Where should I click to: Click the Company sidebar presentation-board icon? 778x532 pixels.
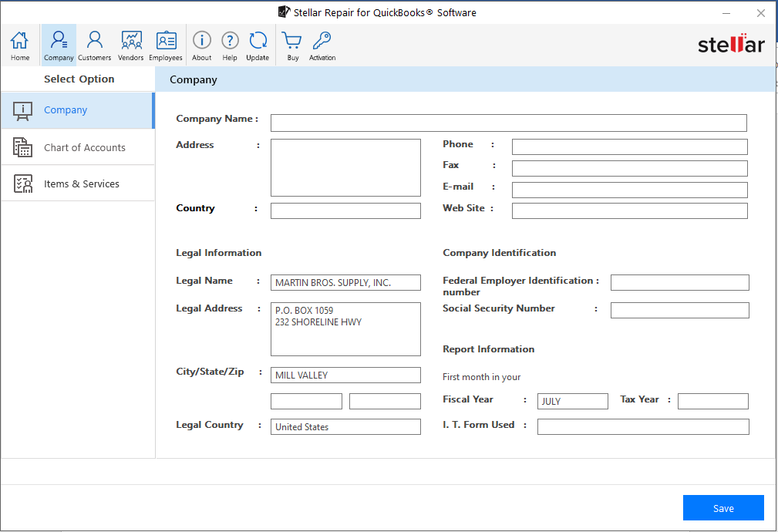22,111
